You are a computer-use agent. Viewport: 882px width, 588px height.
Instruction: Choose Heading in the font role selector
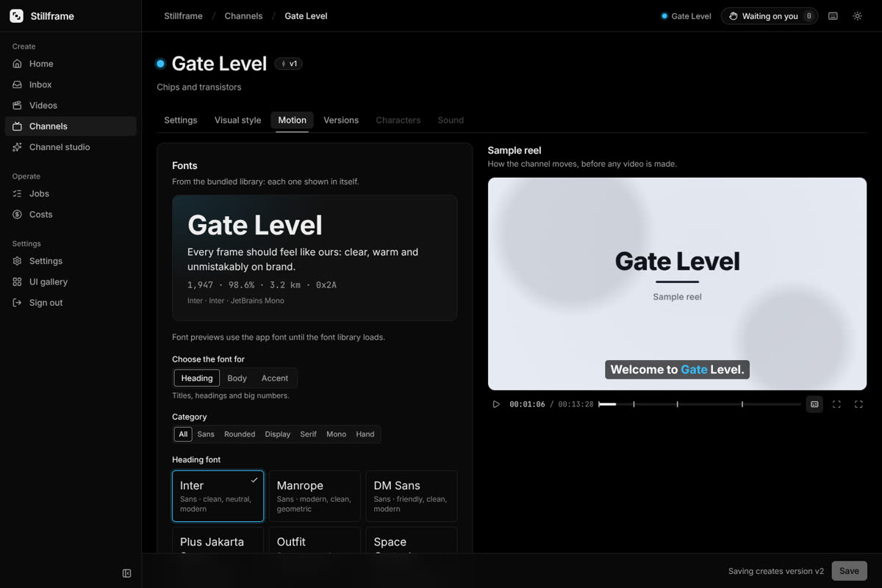tap(197, 378)
